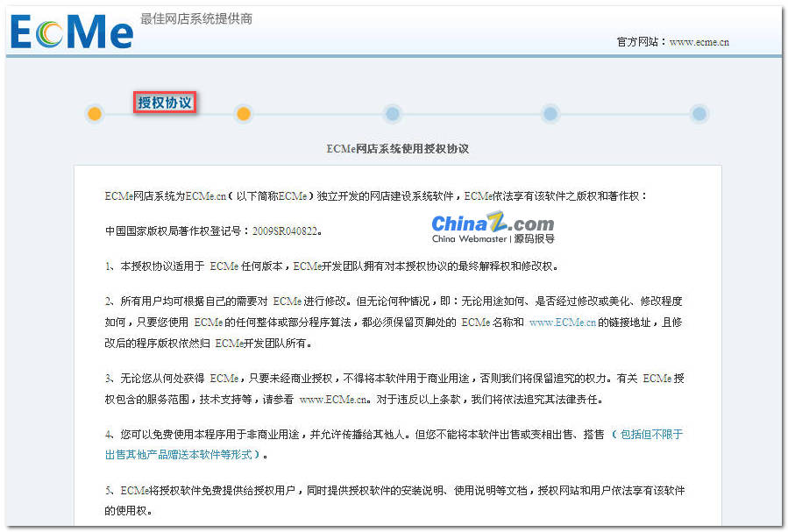Screen dimensions: 788x532
Task: Click copyright registration number 2009SR040822
Action: [x=285, y=231]
